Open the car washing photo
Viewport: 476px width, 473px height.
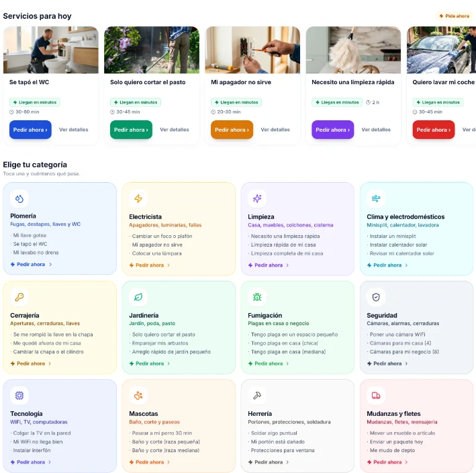(x=441, y=50)
